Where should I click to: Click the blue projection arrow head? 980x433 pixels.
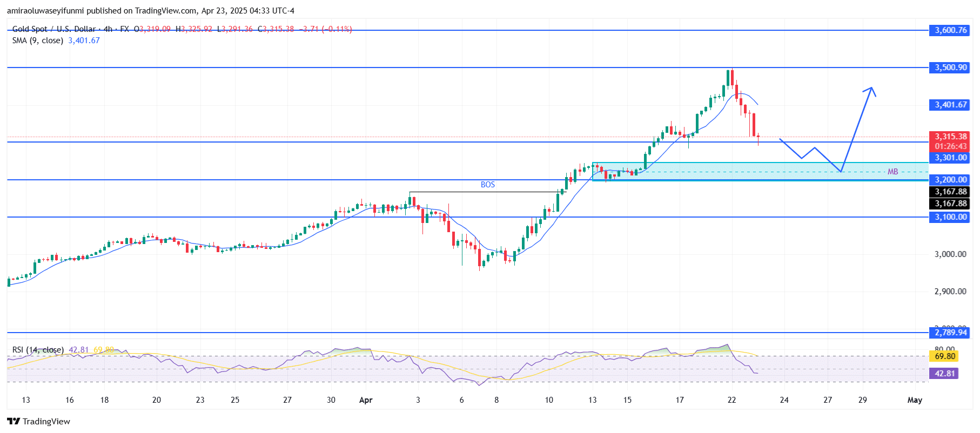[x=870, y=90]
